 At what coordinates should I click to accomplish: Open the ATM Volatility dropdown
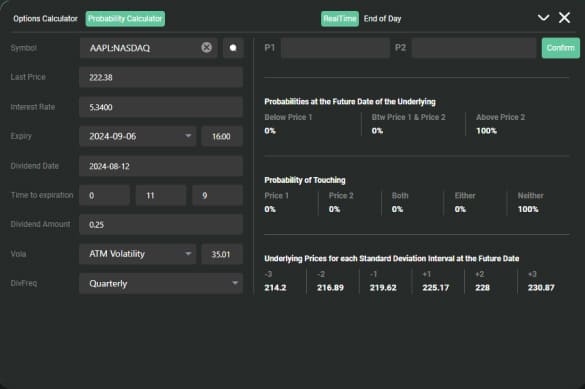137,254
